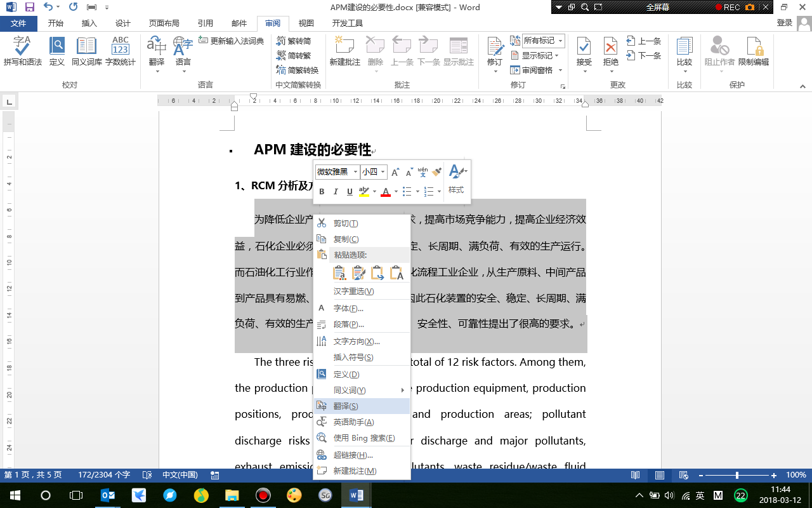Open All Markup (所有标记) dropdown
The width and height of the screenshot is (812, 508).
point(543,41)
